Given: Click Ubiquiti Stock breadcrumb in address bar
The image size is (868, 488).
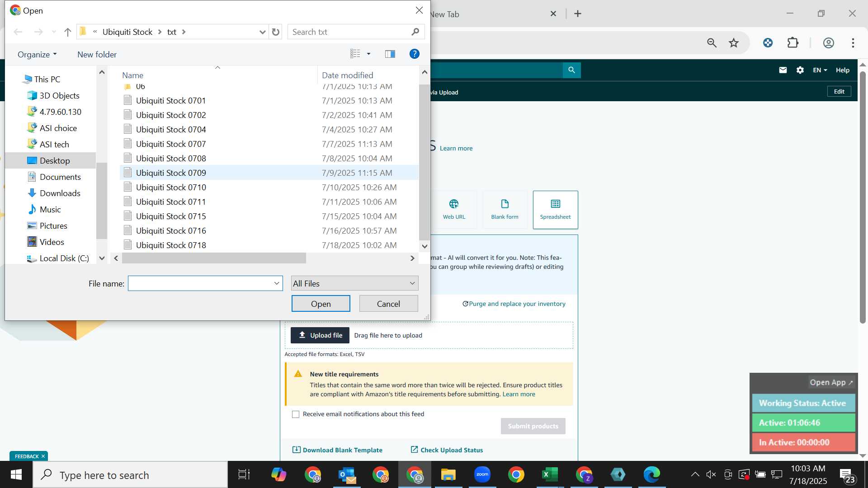Looking at the screenshot, I should click(x=127, y=32).
